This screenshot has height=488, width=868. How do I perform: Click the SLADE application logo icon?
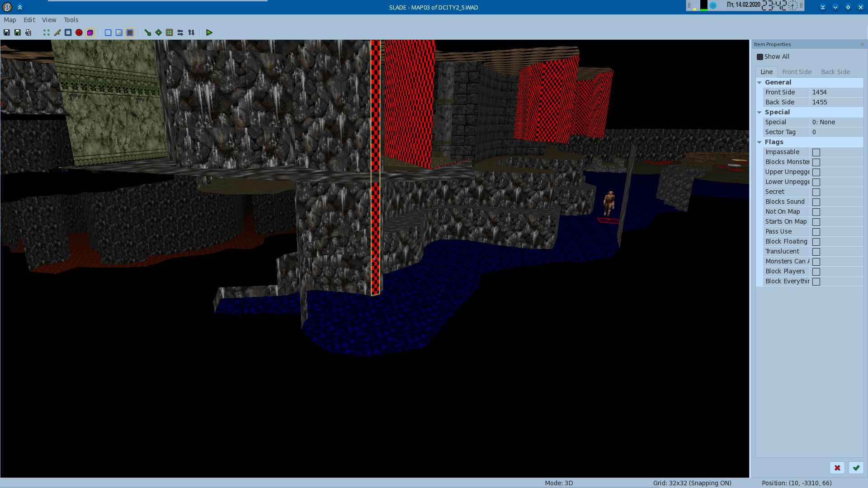coord(7,7)
